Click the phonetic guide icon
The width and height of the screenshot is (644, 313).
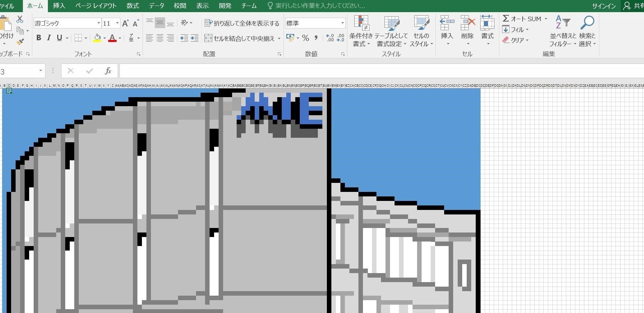coord(131,38)
